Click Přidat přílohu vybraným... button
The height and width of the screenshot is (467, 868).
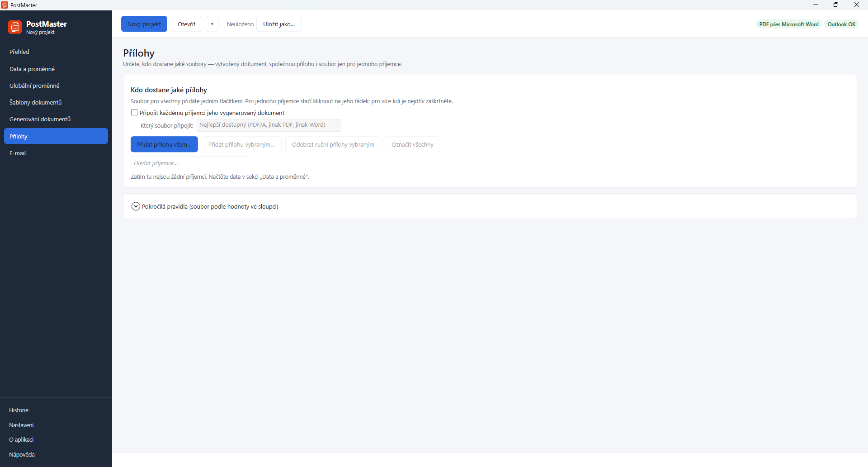[241, 144]
